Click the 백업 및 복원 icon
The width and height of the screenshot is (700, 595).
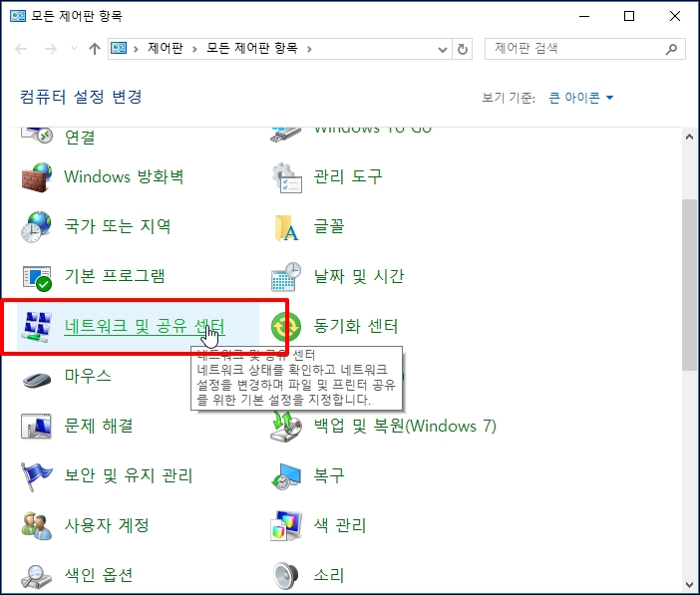pos(286,427)
